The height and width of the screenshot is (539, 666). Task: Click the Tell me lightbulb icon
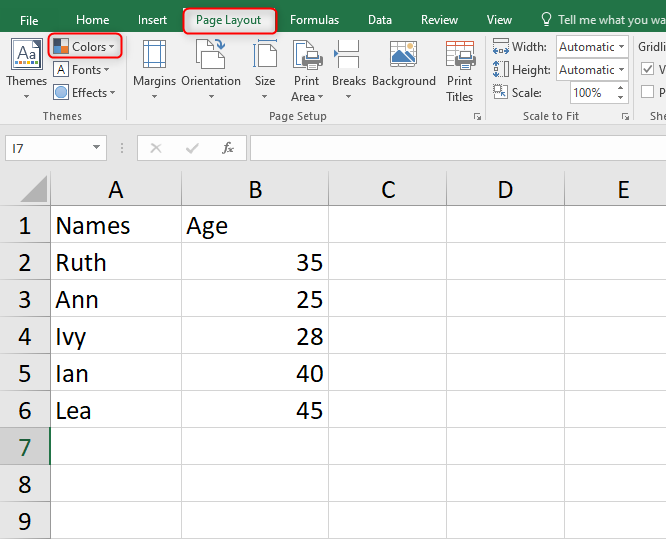546,19
